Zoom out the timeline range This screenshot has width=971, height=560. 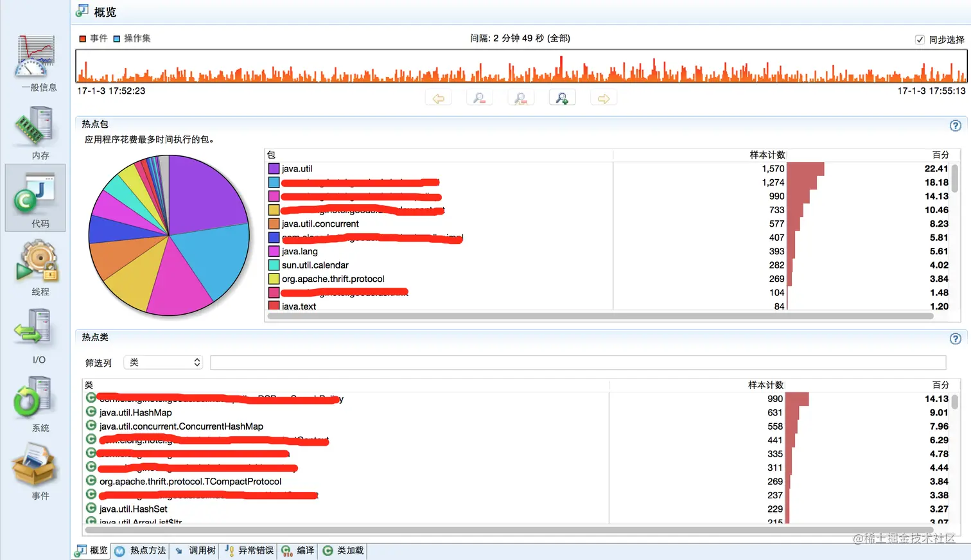tap(480, 98)
